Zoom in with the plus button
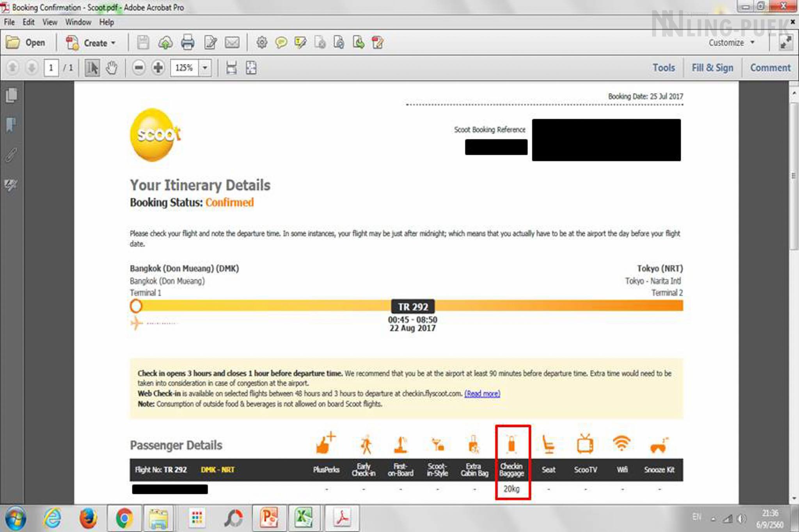The image size is (799, 532). click(x=158, y=68)
